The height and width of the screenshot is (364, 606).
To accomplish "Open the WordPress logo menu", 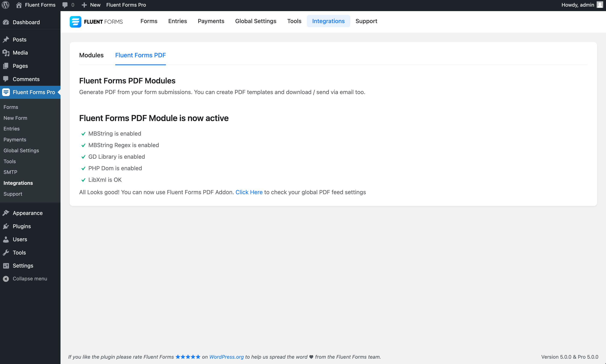I will [x=5, y=5].
